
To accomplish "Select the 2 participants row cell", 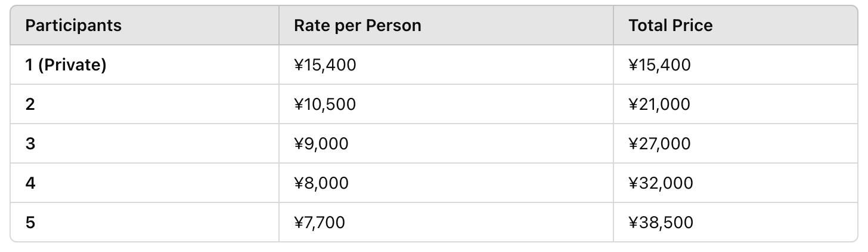I will click(x=145, y=104).
